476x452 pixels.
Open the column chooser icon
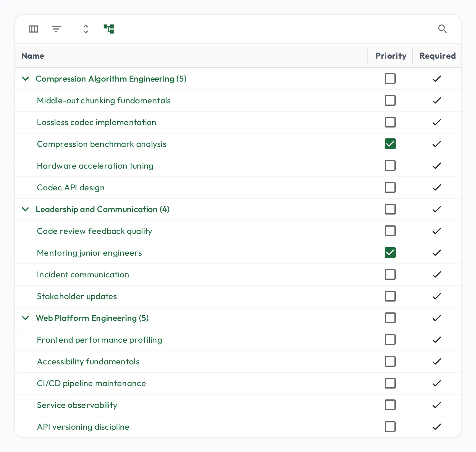33,29
